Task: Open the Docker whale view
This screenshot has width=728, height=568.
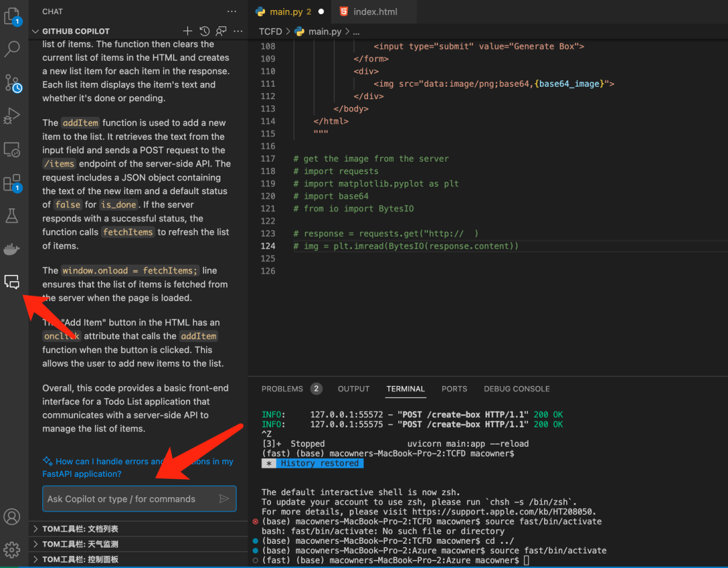Action: [x=11, y=249]
